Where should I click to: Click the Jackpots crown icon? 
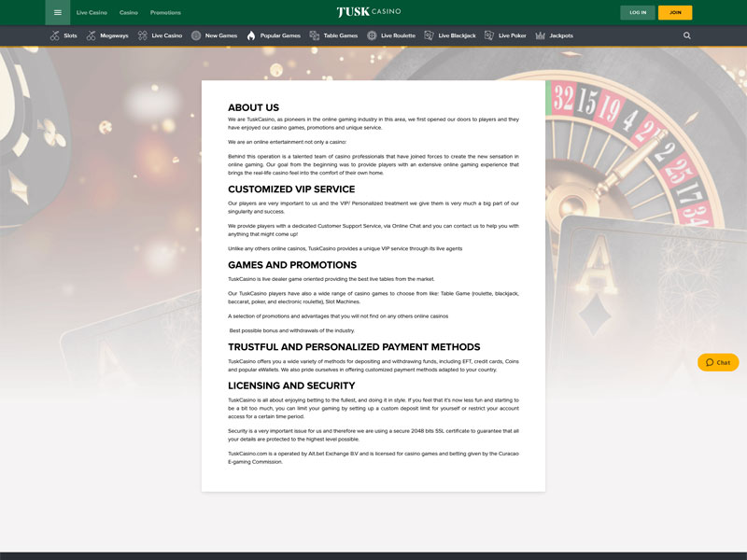tap(541, 35)
